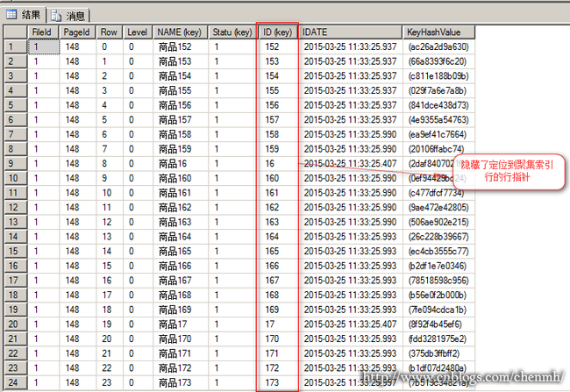Image resolution: width=570 pixels, height=392 pixels.
Task: Click the IDATE cell in row 1
Action: tap(351, 46)
